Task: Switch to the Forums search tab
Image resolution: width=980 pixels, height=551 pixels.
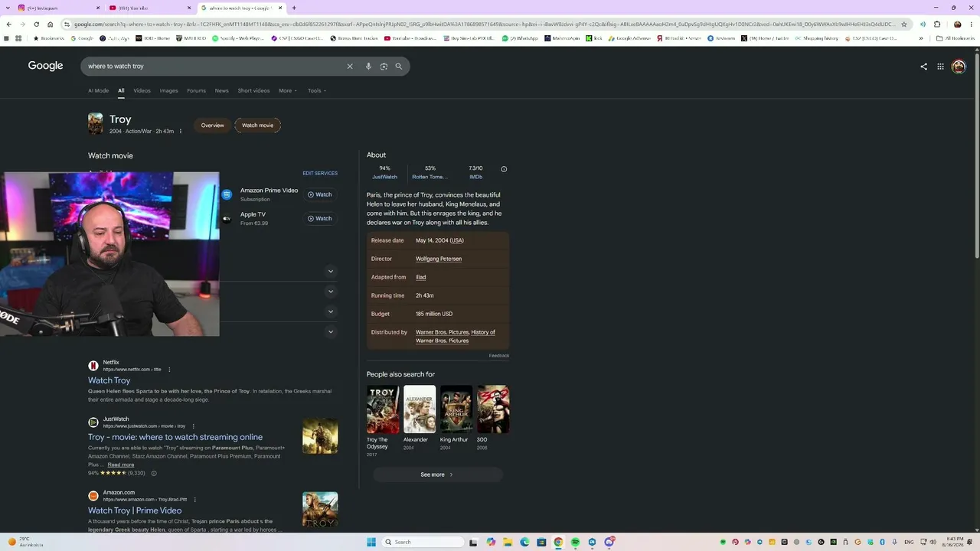Action: 196,91
